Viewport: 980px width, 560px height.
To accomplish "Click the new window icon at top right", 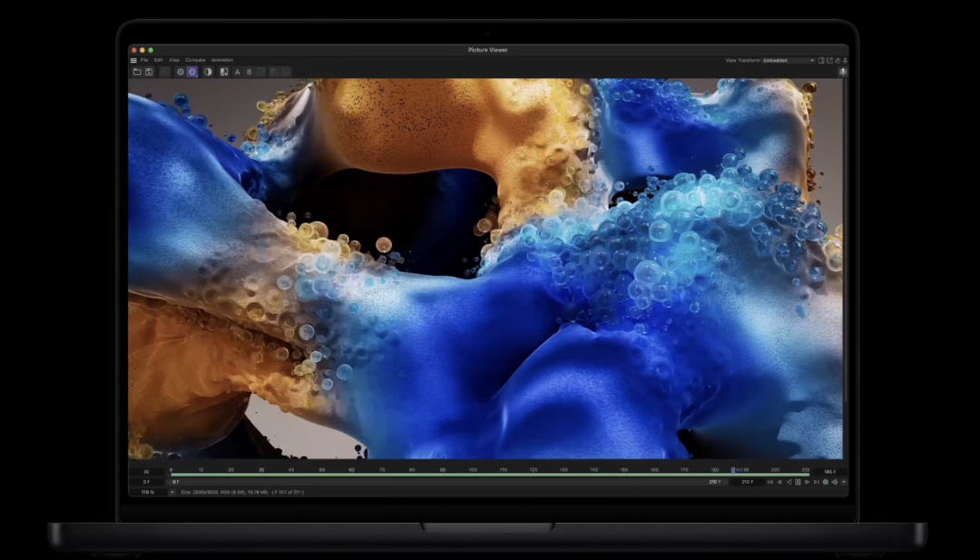I will pyautogui.click(x=828, y=60).
